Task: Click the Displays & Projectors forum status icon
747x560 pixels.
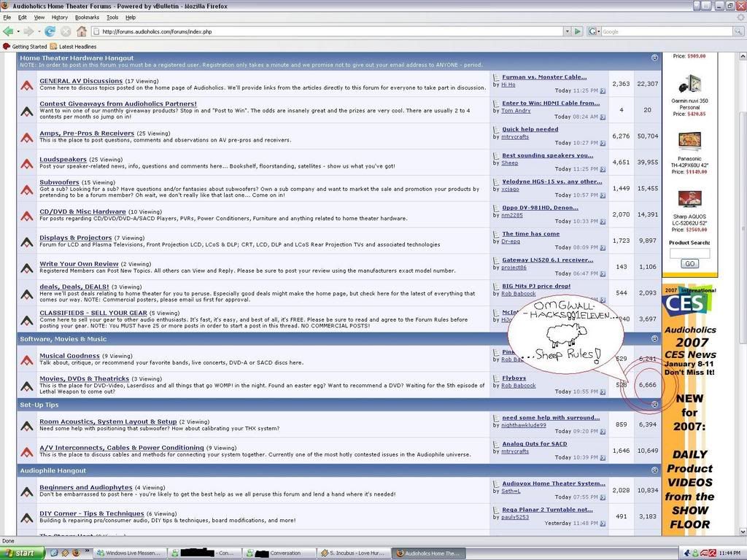Action: 27,242
